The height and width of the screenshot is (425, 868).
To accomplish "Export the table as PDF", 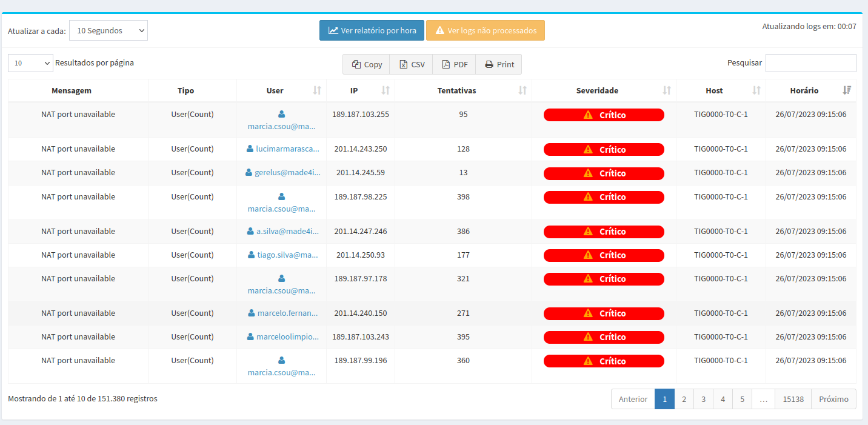I will (x=454, y=64).
